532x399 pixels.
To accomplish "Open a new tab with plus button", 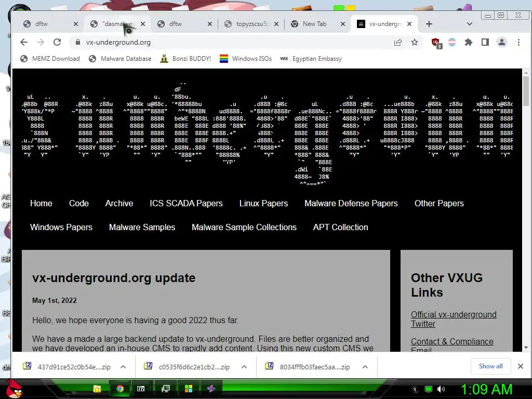I will pyautogui.click(x=429, y=24).
